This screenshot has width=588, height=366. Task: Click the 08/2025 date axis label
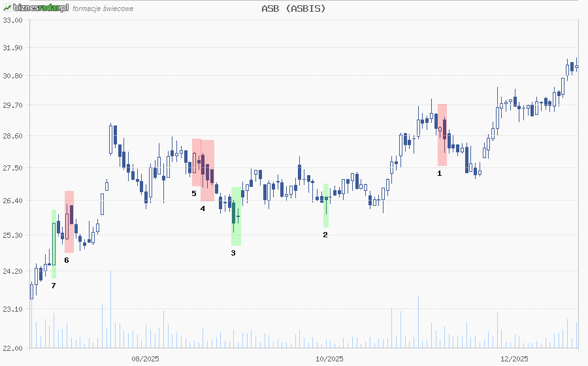[146, 358]
